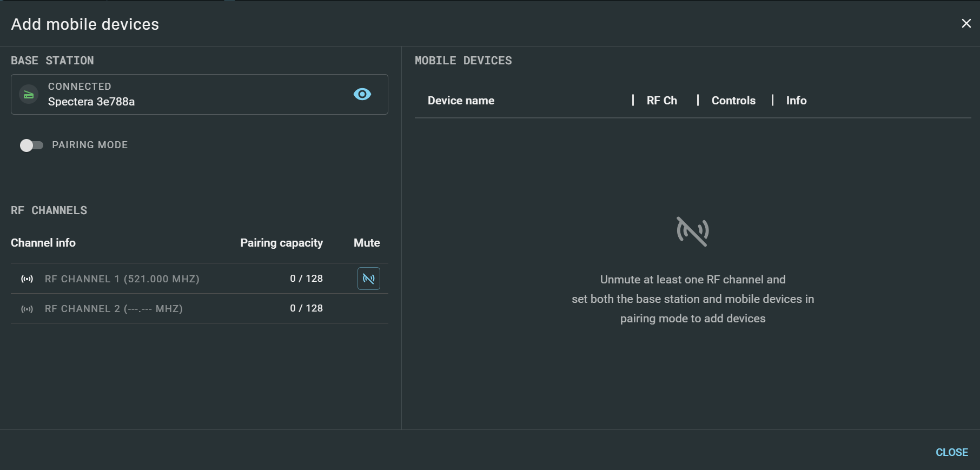The height and width of the screenshot is (470, 980).
Task: Click the Controls column header
Action: pos(733,101)
